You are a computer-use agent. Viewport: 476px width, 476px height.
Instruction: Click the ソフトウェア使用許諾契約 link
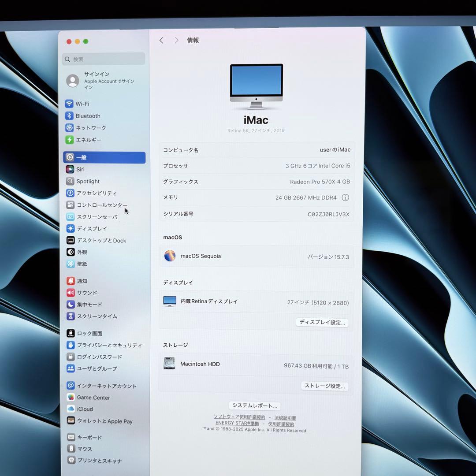click(242, 417)
